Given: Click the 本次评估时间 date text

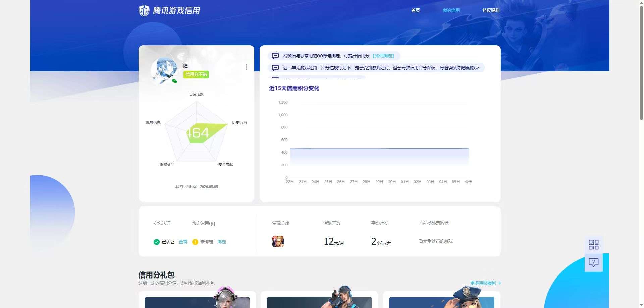Looking at the screenshot, I should click(x=196, y=187).
